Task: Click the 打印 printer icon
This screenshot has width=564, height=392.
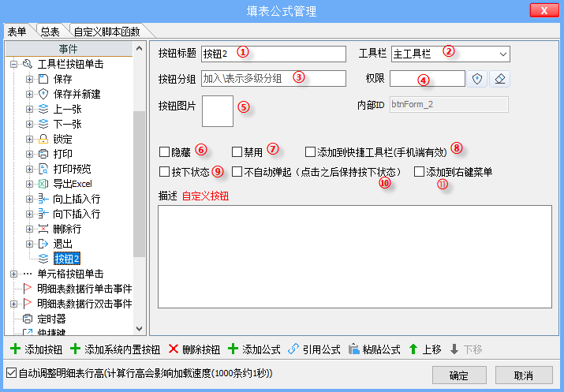Action: (43, 154)
